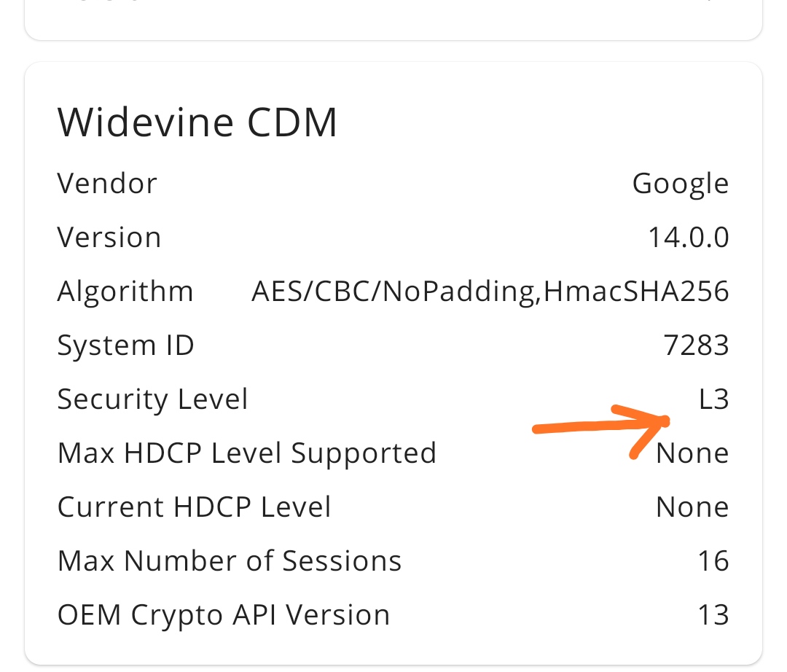Tap the AES/CBC/NoPadding,HmacSHA256 value
Viewport: 787px width, 672px height.
point(490,292)
